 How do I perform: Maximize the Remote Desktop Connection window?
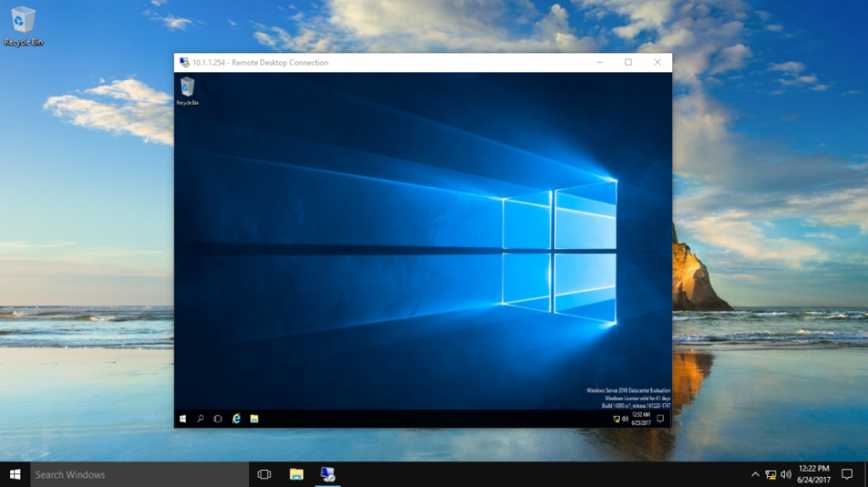pyautogui.click(x=628, y=63)
